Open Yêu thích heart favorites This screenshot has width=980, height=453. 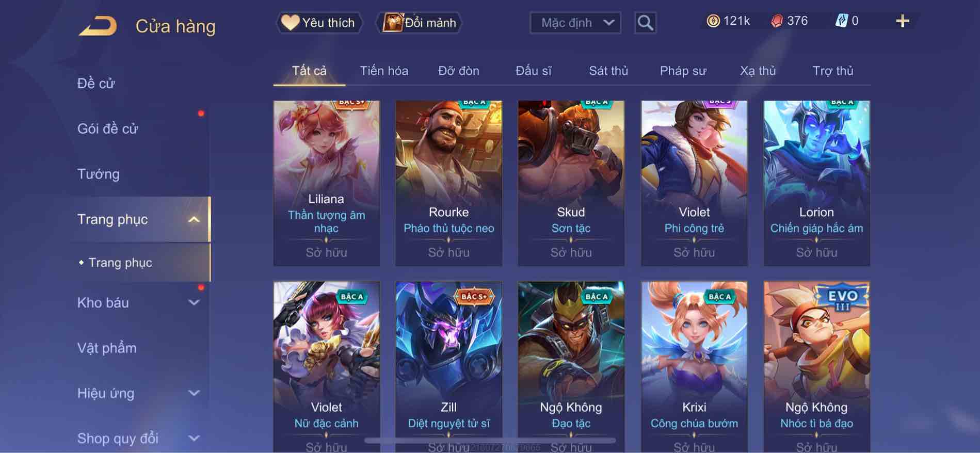pos(318,23)
